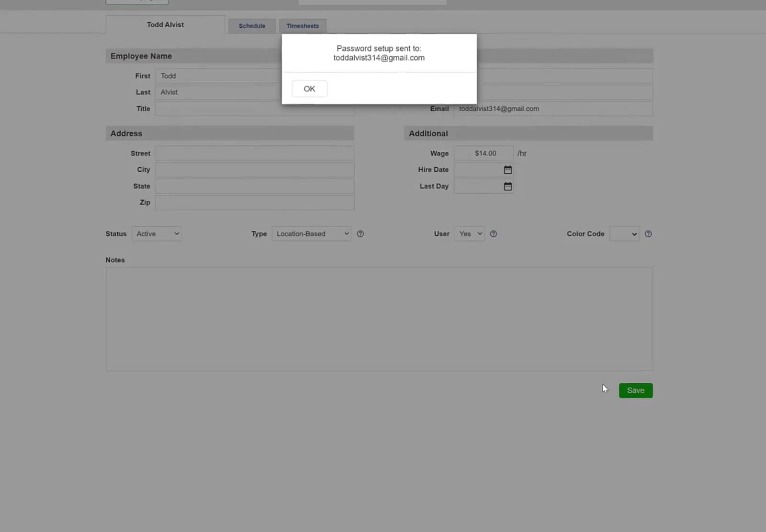Open the Hire Date calendar picker
766x532 pixels.
507,170
